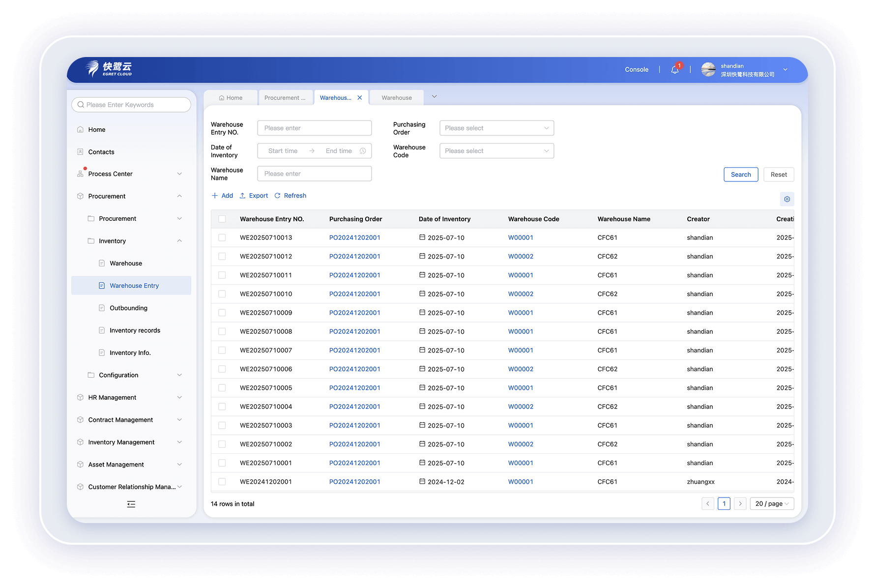Viewport: 875px width, 588px height.
Task: Change the 20 / page page size selector
Action: (771, 503)
